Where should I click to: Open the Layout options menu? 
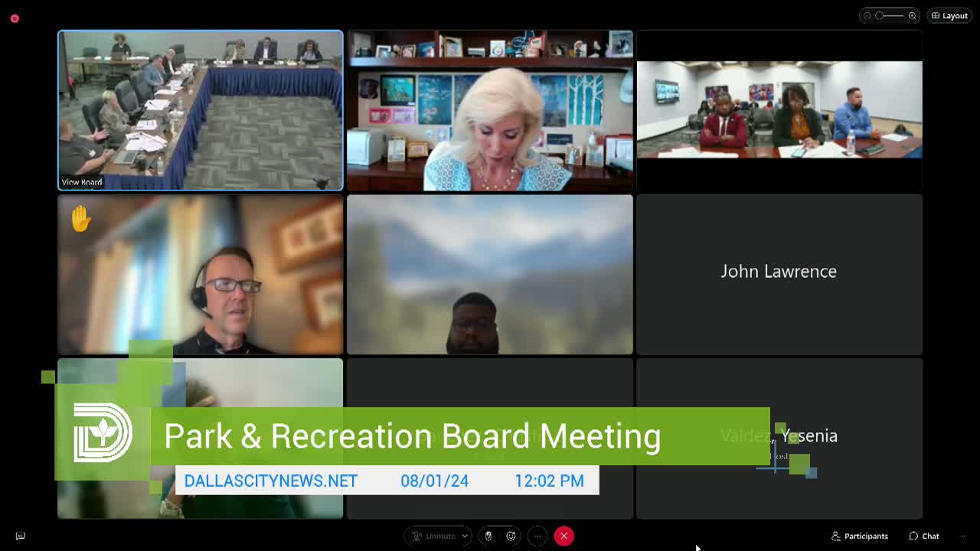coord(949,15)
